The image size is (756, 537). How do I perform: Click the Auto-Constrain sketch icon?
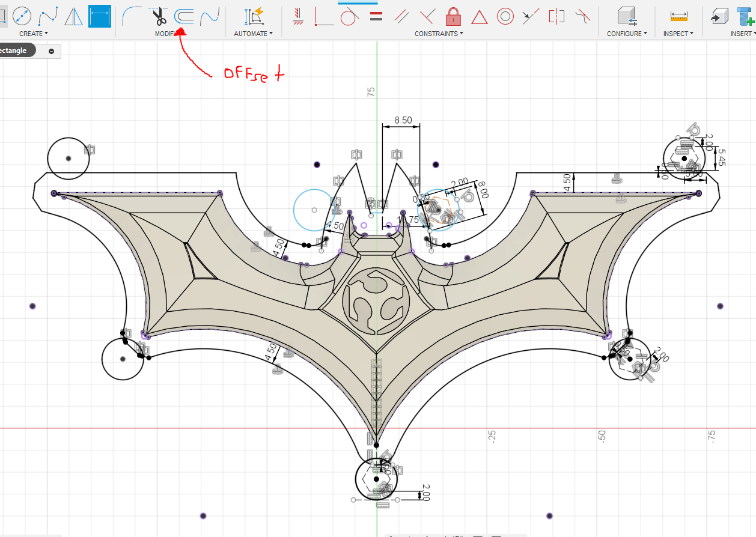point(254,16)
